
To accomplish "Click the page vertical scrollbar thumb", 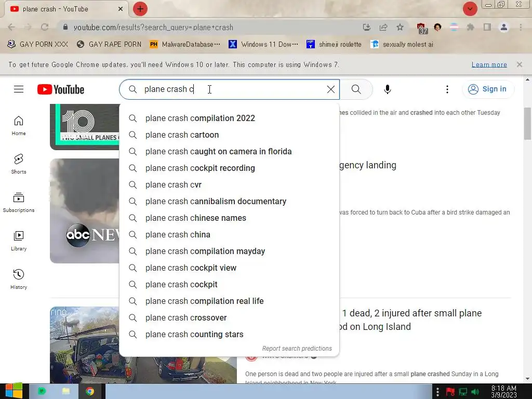I will click(x=527, y=123).
